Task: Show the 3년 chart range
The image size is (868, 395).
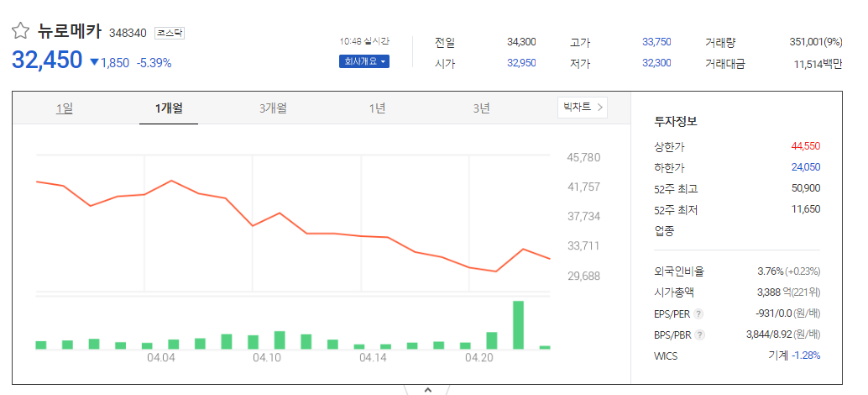Action: [481, 108]
